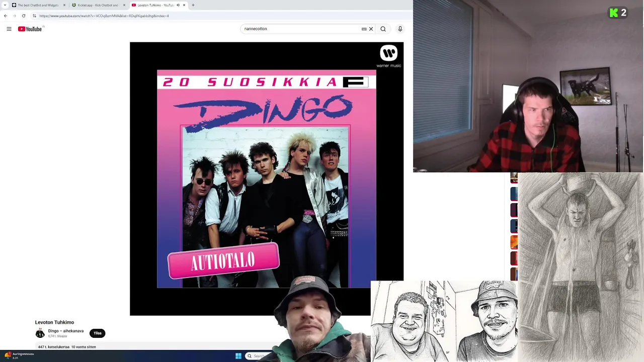This screenshot has width=644, height=362.
Task: Open the Windows Start button on the taskbar
Action: [238, 356]
